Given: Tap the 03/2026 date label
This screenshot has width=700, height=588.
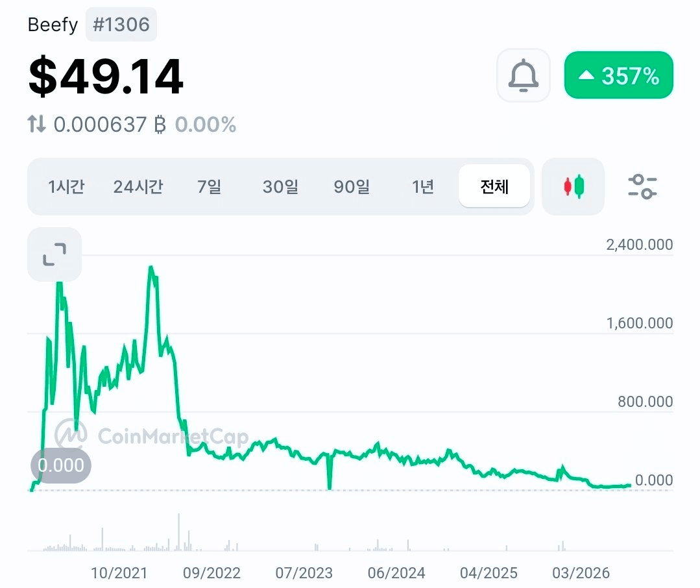Looking at the screenshot, I should pos(581,573).
